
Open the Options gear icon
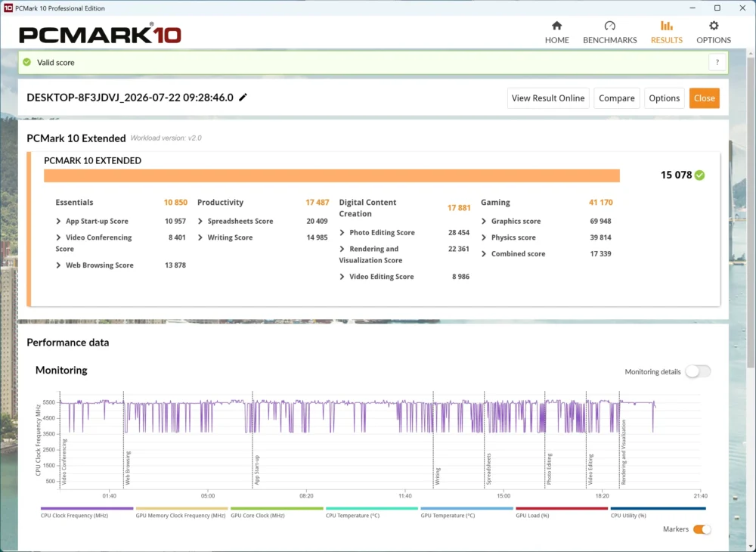point(714,26)
